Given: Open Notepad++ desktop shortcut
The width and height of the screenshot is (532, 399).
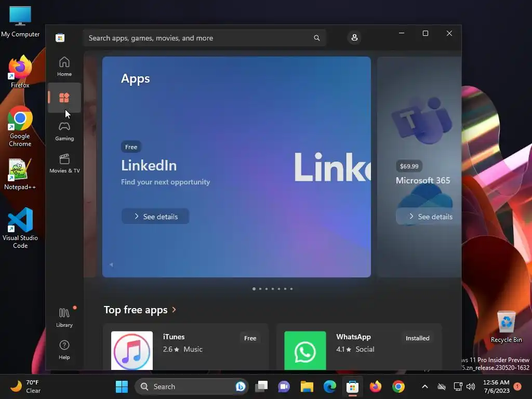Looking at the screenshot, I should pyautogui.click(x=20, y=174).
